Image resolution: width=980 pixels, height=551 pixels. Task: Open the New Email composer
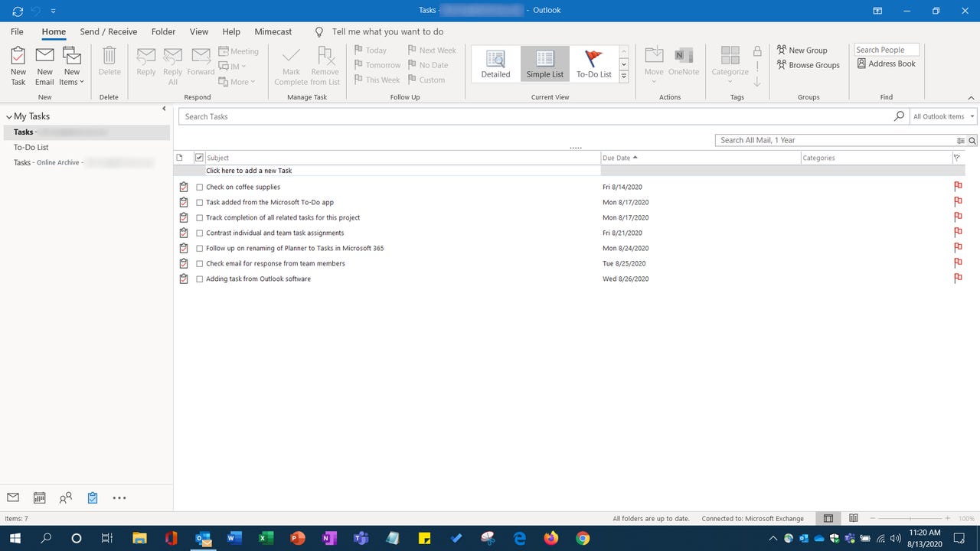point(44,64)
